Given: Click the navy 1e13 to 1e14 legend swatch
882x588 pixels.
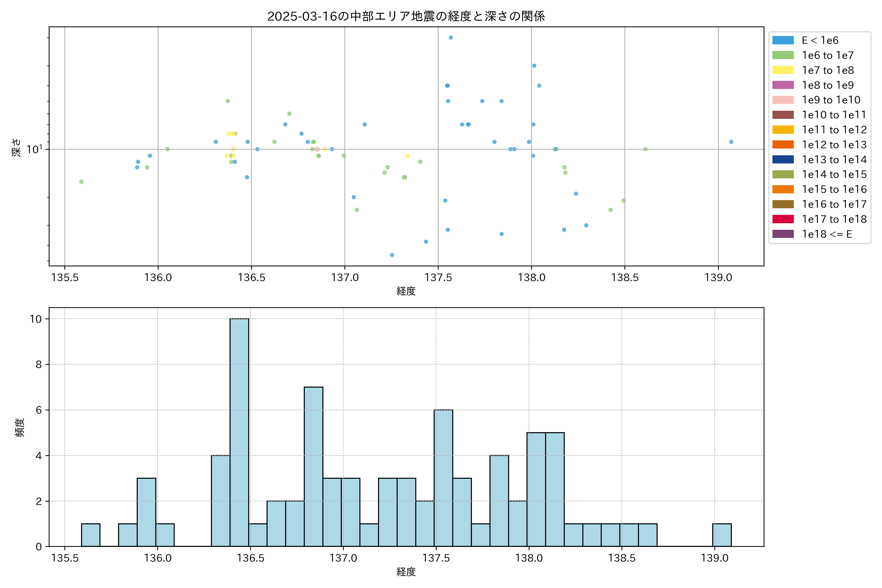Looking at the screenshot, I should (783, 159).
